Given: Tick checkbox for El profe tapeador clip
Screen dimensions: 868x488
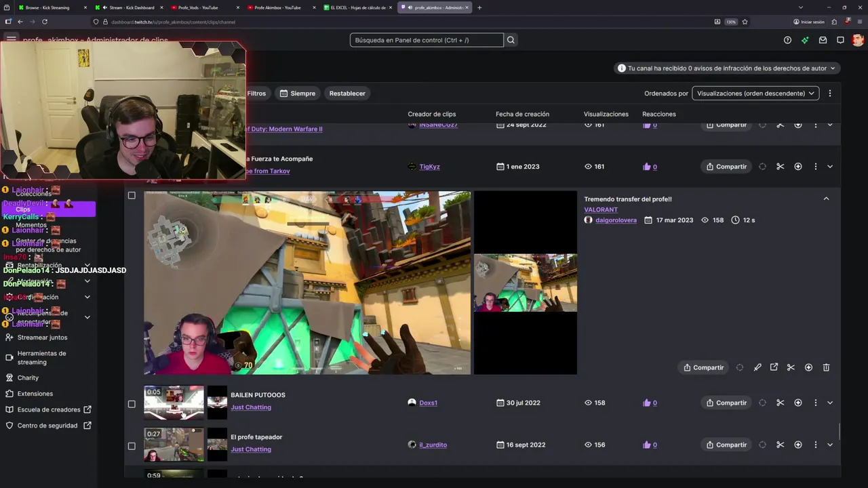Looking at the screenshot, I should [x=132, y=446].
